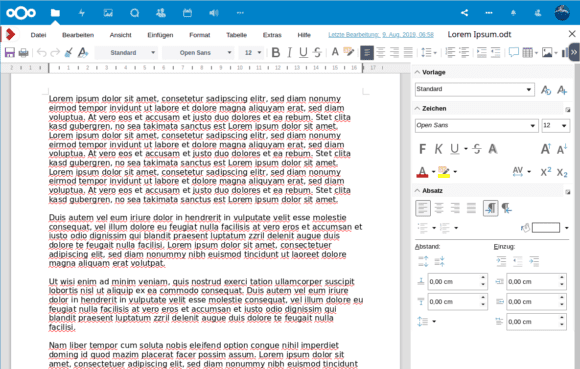Open font size 12 dropdown in toolbar
Viewport: 580px width, 369px height.
pyautogui.click(x=251, y=53)
